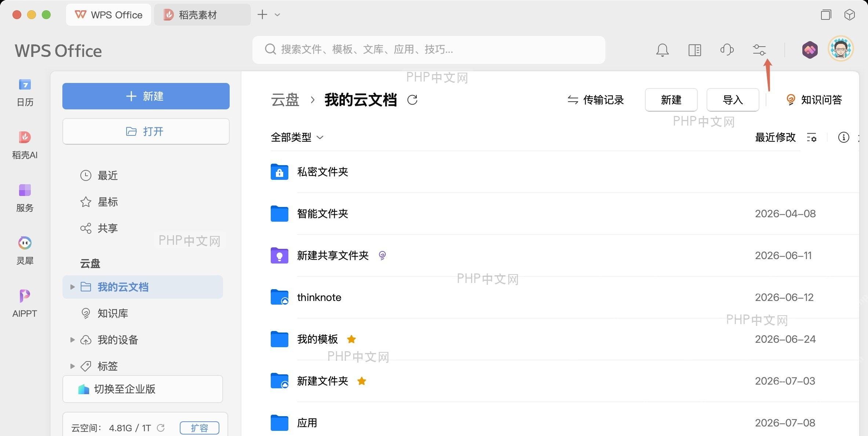The image size is (868, 436).
Task: Open the user avatar profile
Action: click(x=841, y=49)
